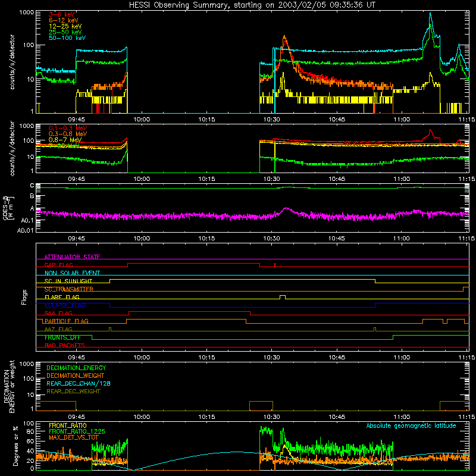Click the GOES magenta bump near 10:33
This screenshot has height=476, width=476.
click(286, 210)
